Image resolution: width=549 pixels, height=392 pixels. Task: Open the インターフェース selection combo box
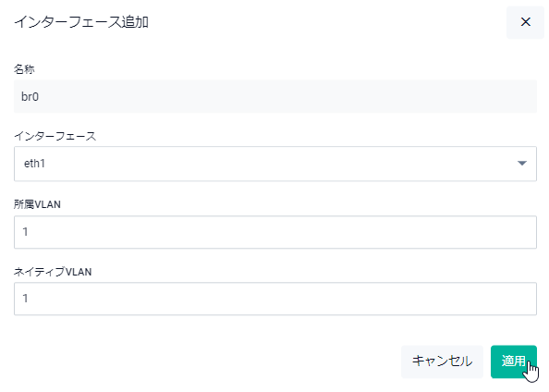coord(275,164)
